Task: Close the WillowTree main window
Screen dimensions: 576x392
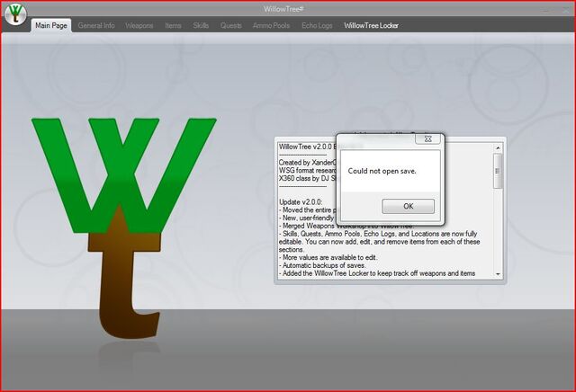Action: pyautogui.click(x=566, y=10)
